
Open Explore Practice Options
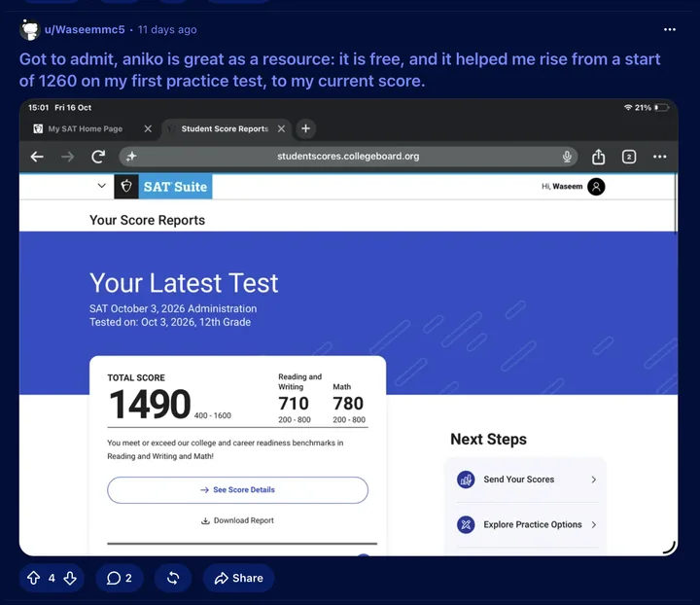(x=526, y=524)
